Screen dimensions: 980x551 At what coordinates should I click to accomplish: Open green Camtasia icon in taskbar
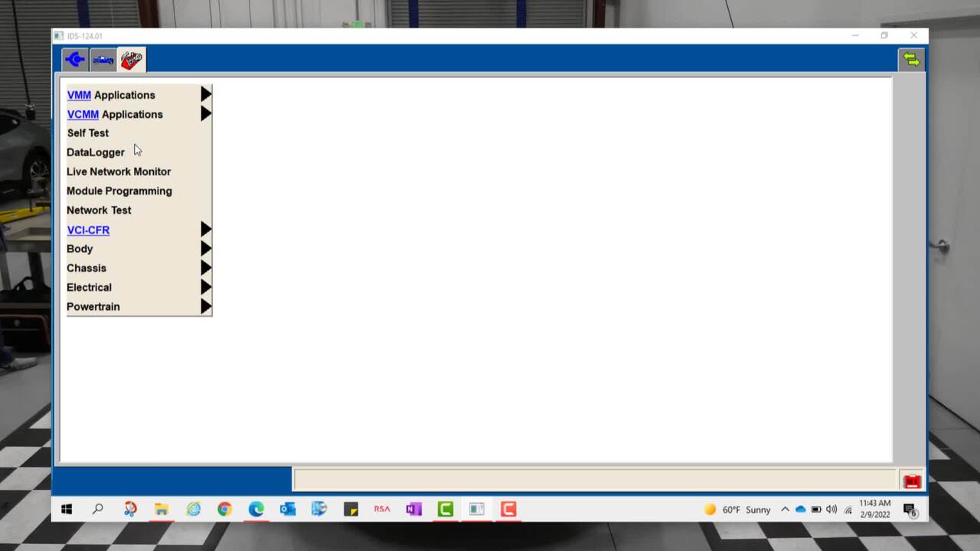[446, 509]
